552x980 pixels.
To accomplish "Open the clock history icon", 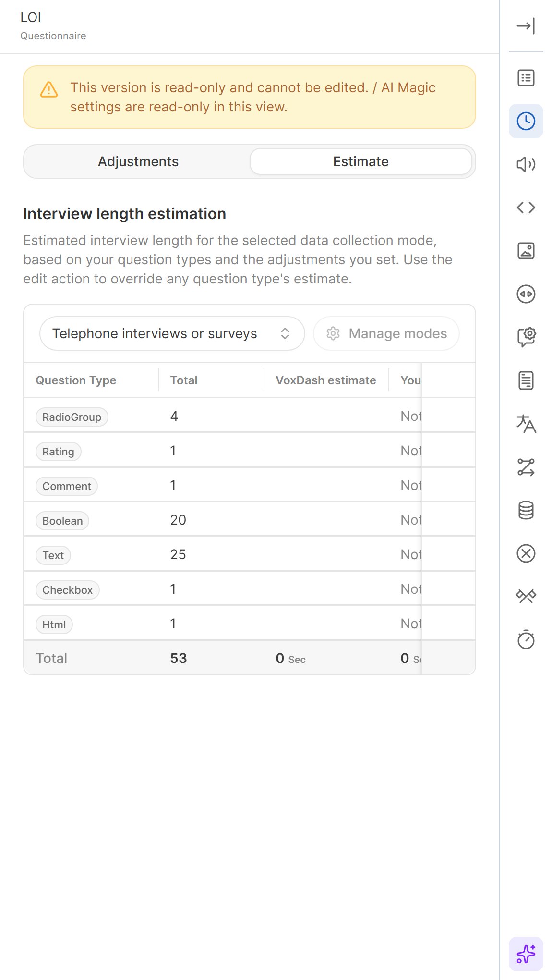I will [x=526, y=121].
